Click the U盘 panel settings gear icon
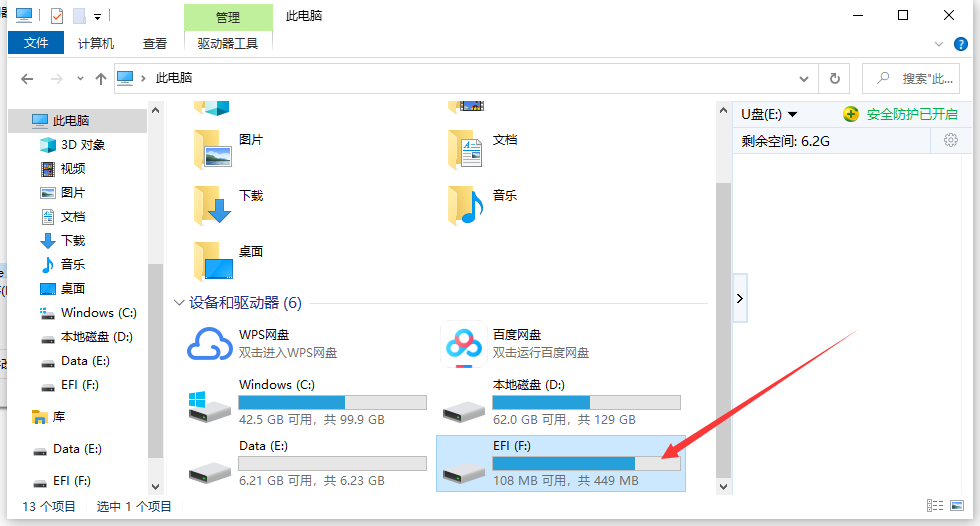The image size is (980, 526). point(951,141)
